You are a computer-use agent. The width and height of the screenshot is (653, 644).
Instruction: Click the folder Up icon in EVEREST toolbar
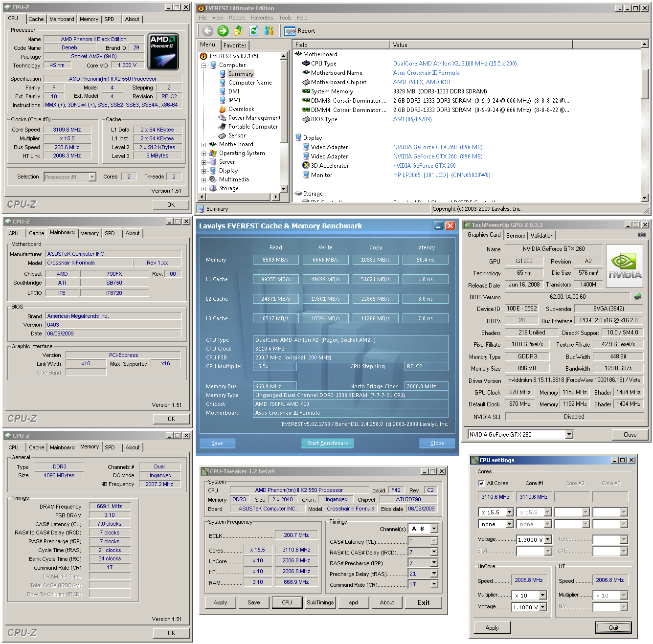click(238, 31)
